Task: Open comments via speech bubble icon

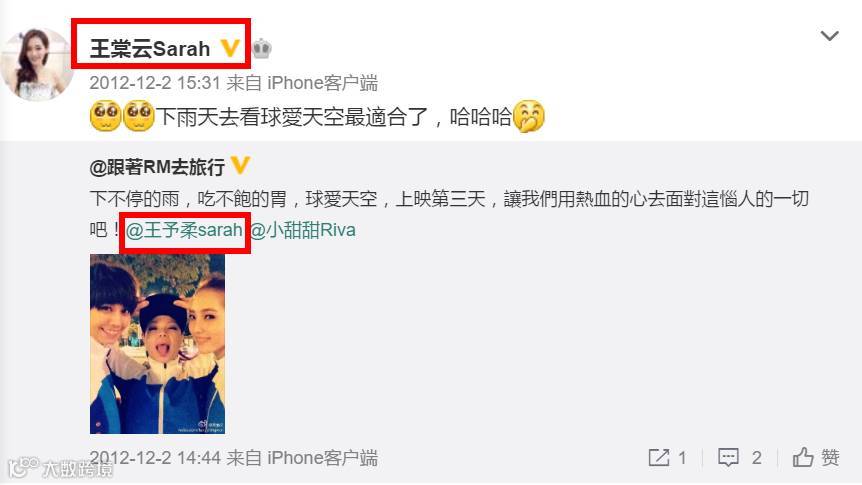Action: coord(728,458)
